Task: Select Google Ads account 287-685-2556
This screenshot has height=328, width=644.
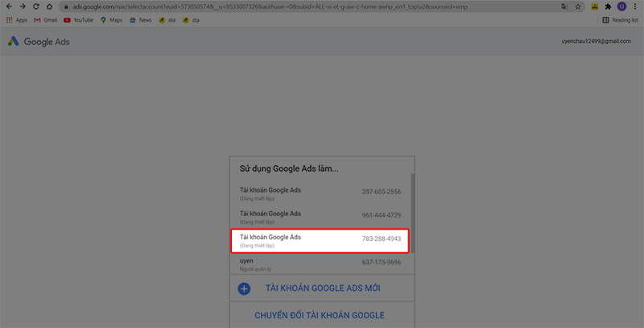Action: pyautogui.click(x=320, y=194)
